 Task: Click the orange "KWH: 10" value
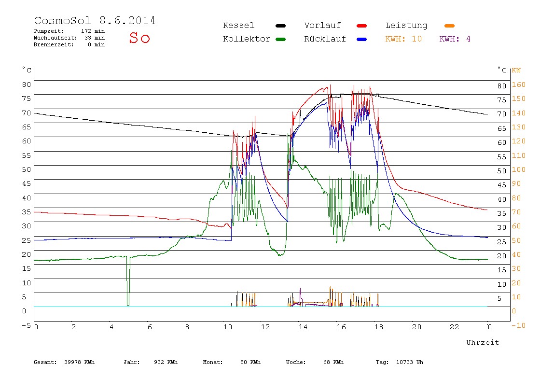coord(403,39)
